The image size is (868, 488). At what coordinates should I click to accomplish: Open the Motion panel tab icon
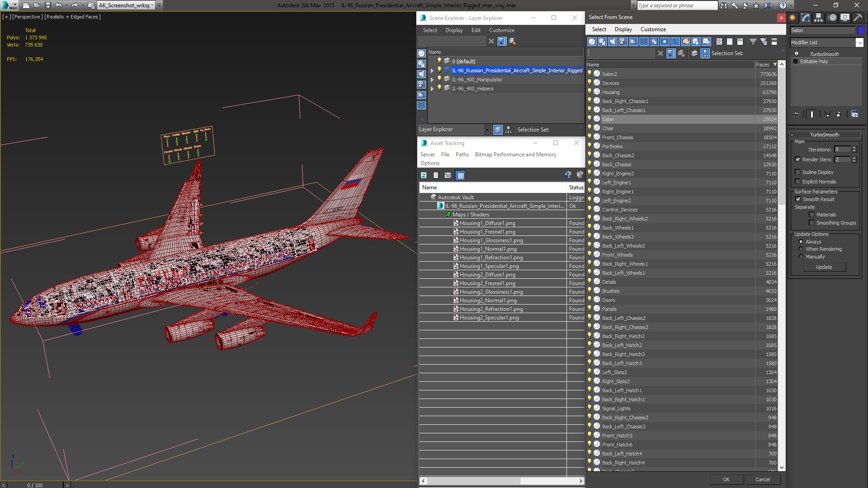coord(832,18)
